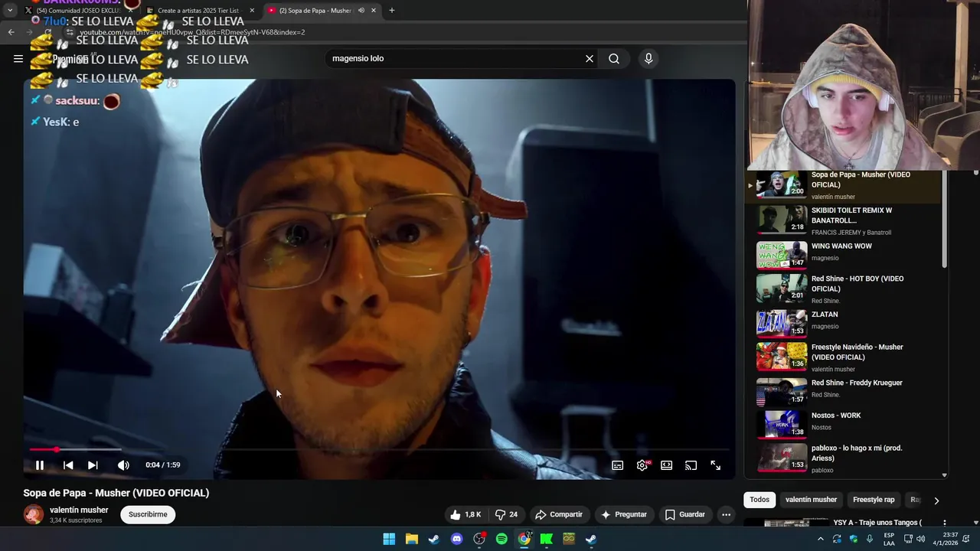Play Red Shine - Freddy Krueguer
Viewport: 980px width, 551px height.
(842, 391)
